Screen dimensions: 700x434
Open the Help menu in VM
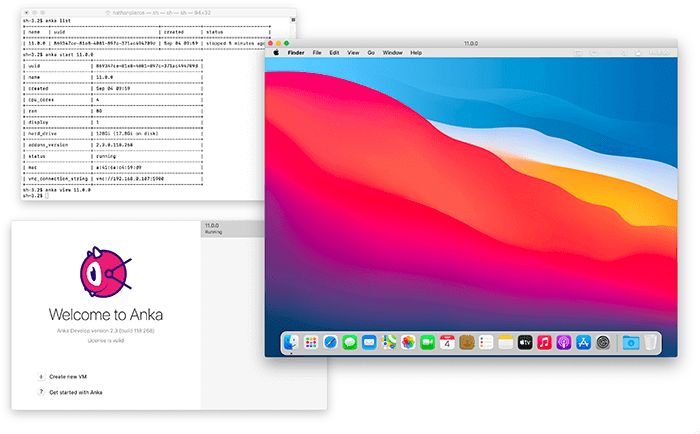click(x=416, y=53)
